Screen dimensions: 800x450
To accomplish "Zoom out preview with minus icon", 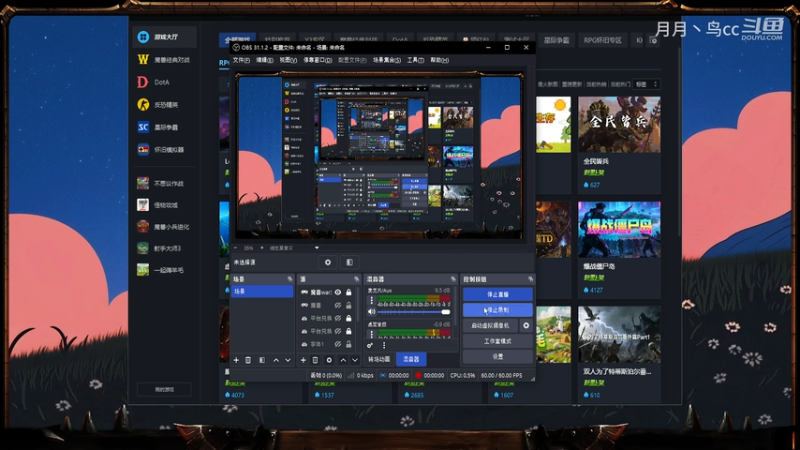I will [236, 248].
